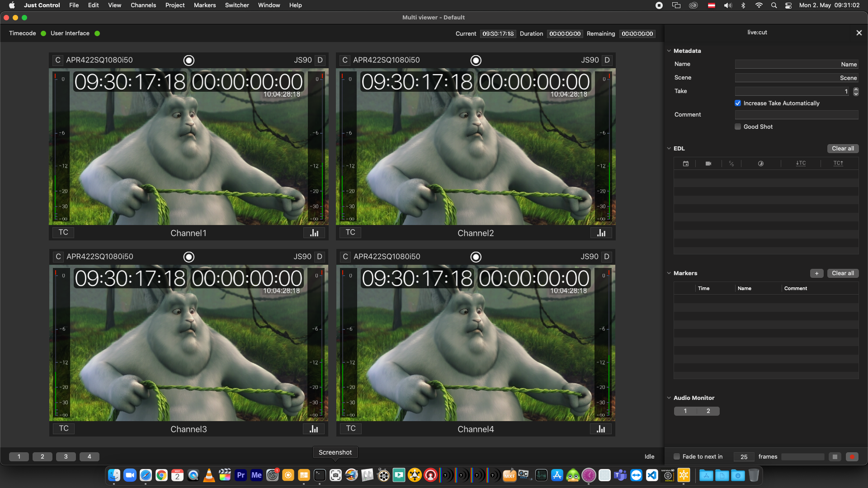Image resolution: width=868 pixels, height=488 pixels.
Task: Click the TC in column header in EDL
Action: coord(801,163)
